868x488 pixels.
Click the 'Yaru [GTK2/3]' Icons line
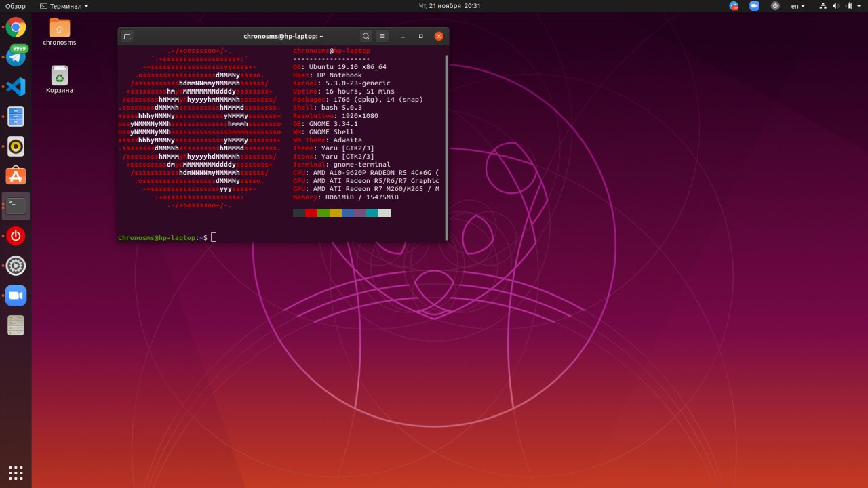[x=334, y=157]
